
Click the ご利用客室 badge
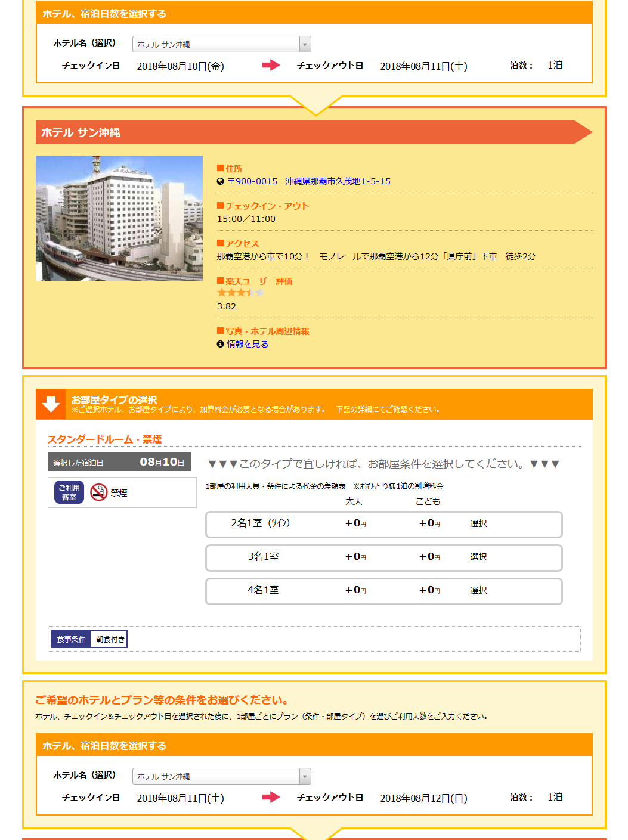coord(69,492)
